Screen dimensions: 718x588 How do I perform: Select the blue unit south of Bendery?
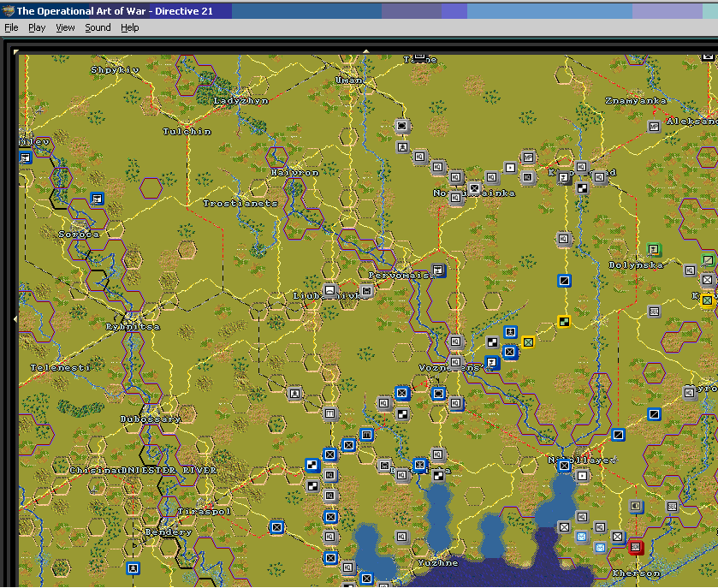(133, 568)
